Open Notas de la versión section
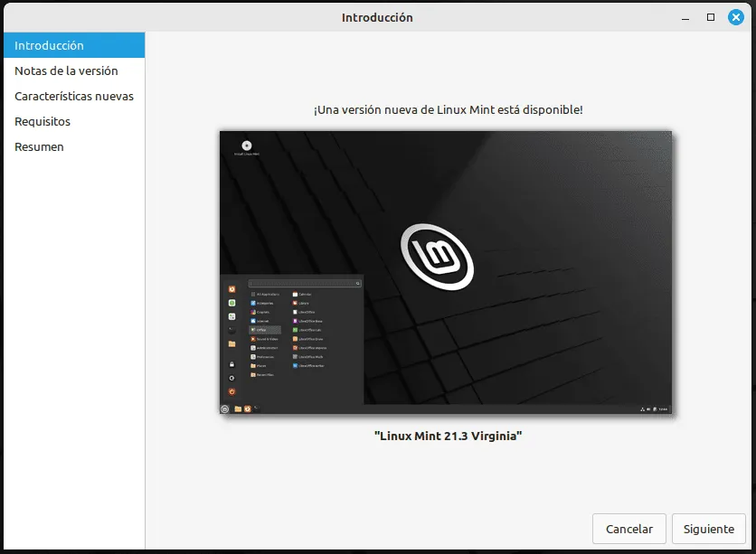 pos(74,70)
